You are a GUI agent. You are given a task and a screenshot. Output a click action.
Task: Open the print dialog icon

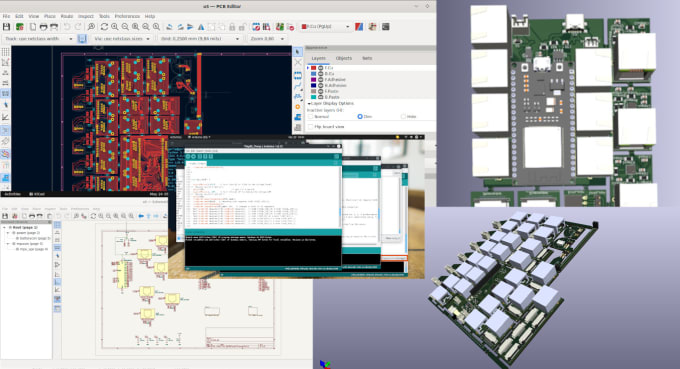pyautogui.click(x=43, y=27)
